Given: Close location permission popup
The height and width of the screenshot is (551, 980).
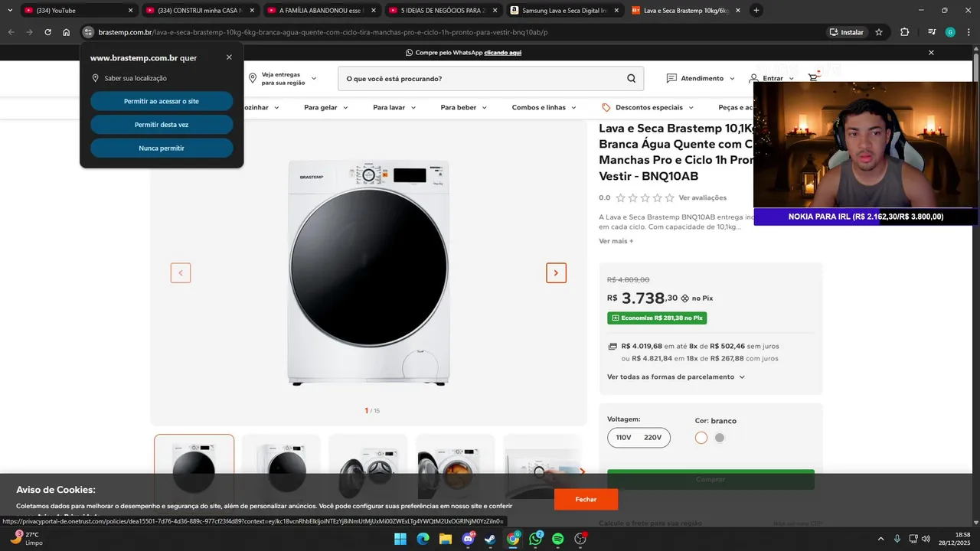Looking at the screenshot, I should tap(229, 57).
